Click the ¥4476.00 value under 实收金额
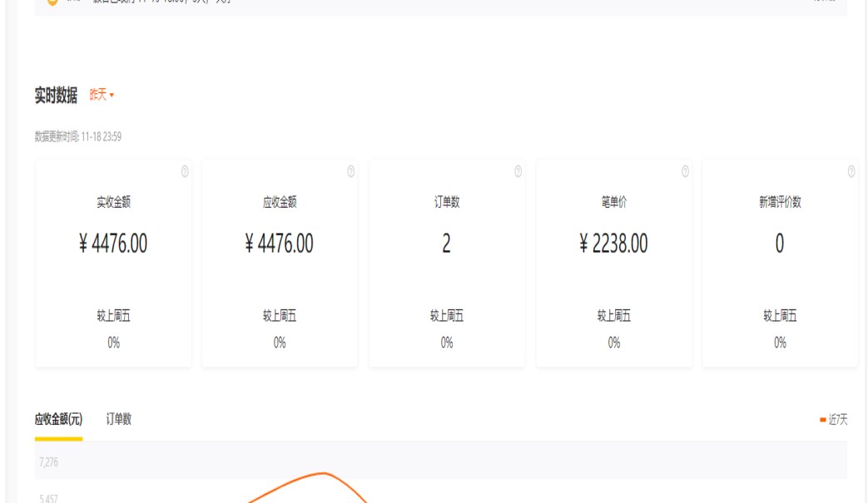 pos(113,244)
